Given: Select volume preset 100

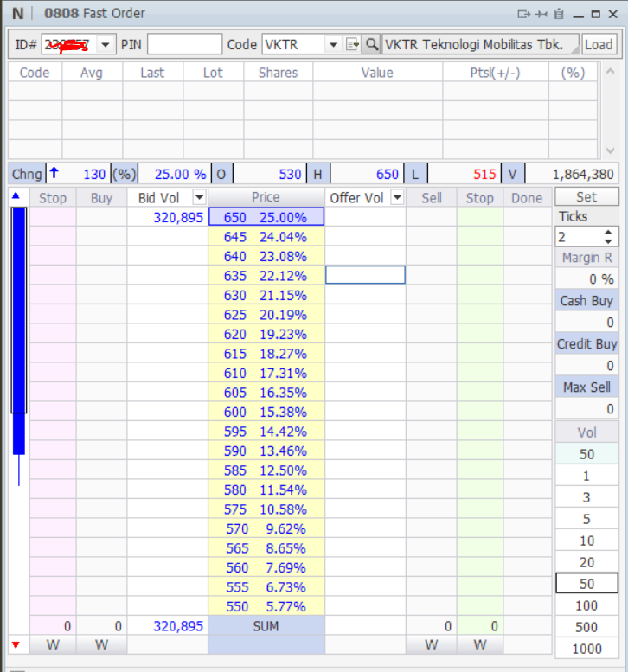Looking at the screenshot, I should pyautogui.click(x=586, y=605).
